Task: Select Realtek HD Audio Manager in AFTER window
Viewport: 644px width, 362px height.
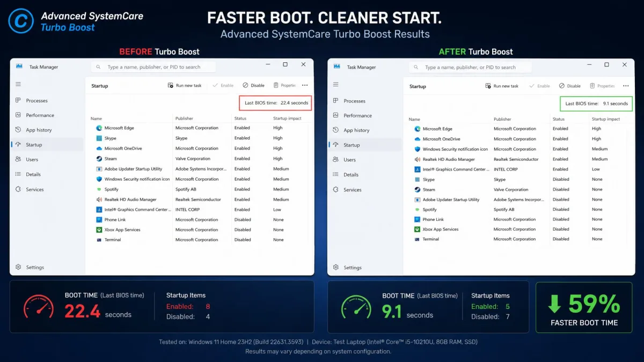Action: pyautogui.click(x=518, y=159)
